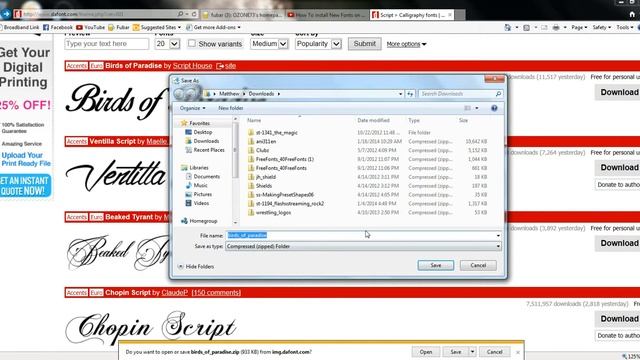The image size is (640, 360).
Task: Open the font size 20 dropdown
Action: coord(174,44)
